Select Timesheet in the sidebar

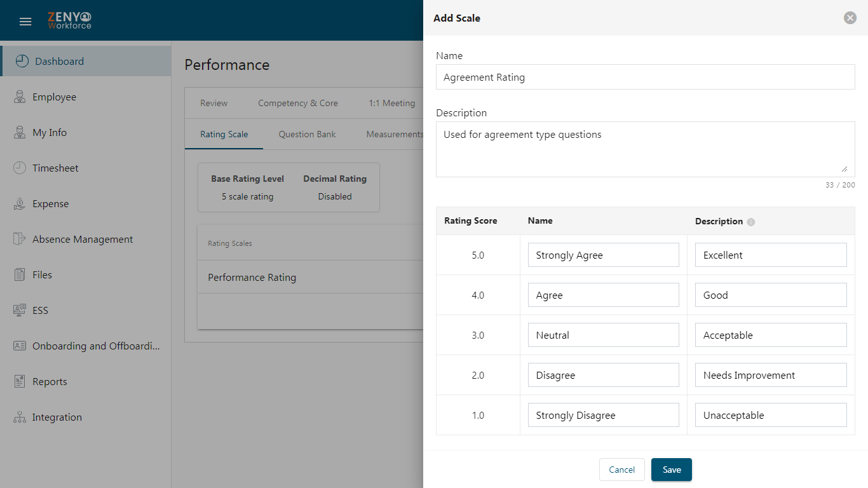click(86, 168)
